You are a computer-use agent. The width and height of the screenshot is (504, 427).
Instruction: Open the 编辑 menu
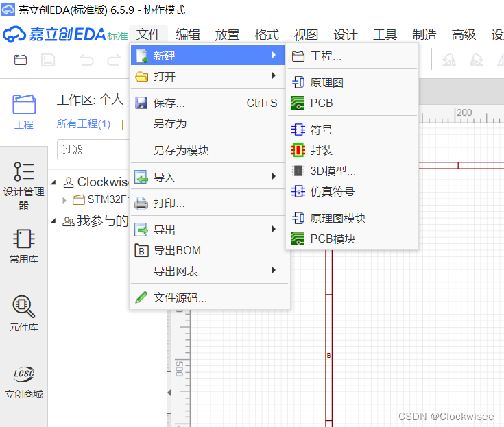click(188, 35)
